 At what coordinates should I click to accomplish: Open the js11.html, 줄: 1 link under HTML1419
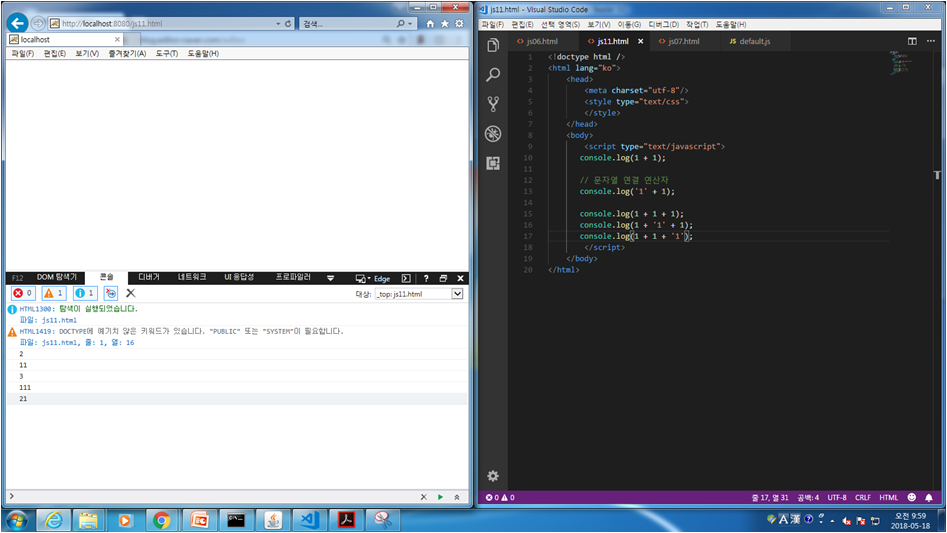coord(88,342)
